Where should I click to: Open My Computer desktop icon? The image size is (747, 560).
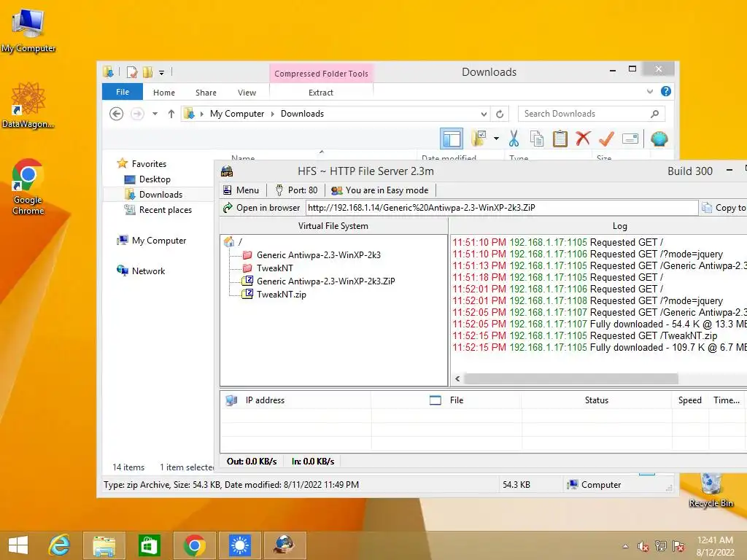coord(28,29)
